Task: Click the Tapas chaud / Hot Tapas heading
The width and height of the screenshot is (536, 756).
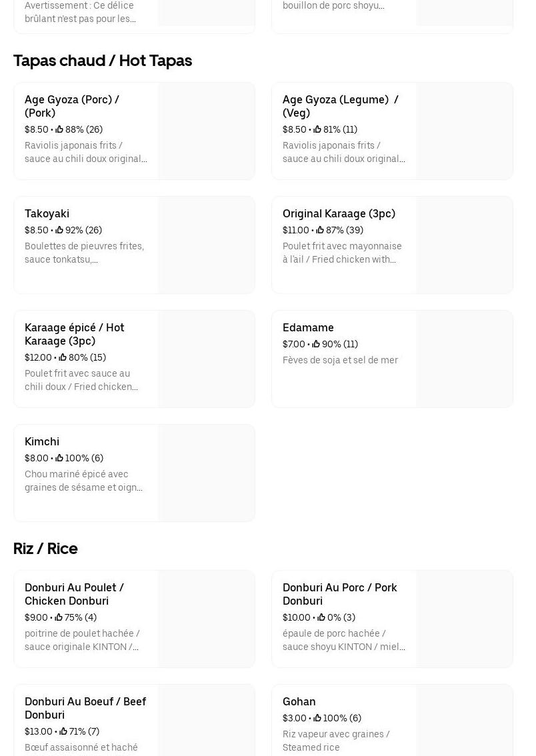Action: tap(103, 61)
